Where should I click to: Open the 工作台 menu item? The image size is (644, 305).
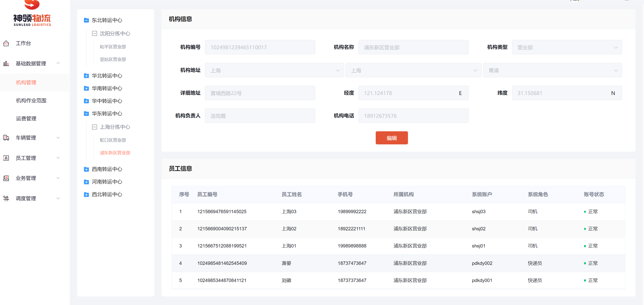pos(23,43)
